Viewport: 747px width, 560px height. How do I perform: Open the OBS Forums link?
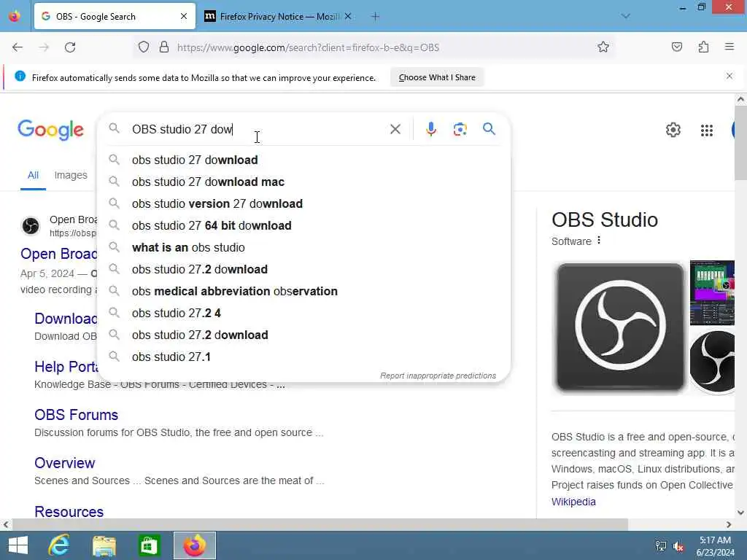(76, 415)
